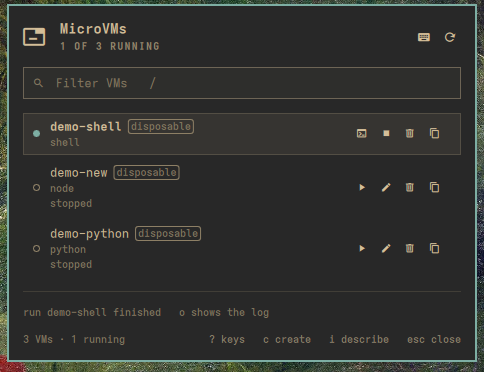
Task: Click 'stopped' status under demo-python's python label
Action: (x=71, y=264)
